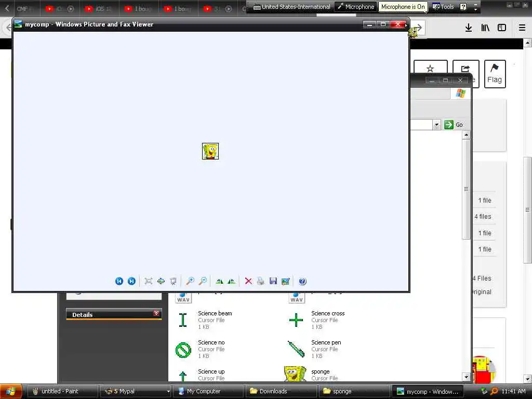The height and width of the screenshot is (399, 532).
Task: Click the Copy To floppy disk icon
Action: (x=273, y=281)
